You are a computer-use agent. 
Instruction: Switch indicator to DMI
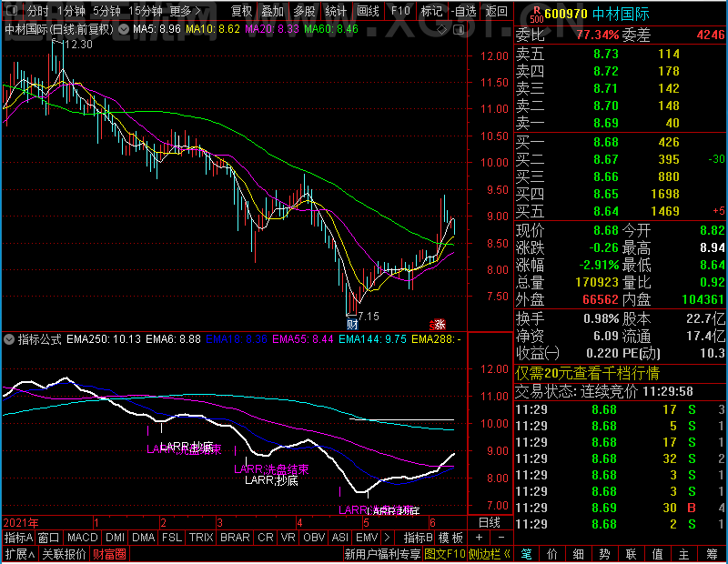pos(115,538)
